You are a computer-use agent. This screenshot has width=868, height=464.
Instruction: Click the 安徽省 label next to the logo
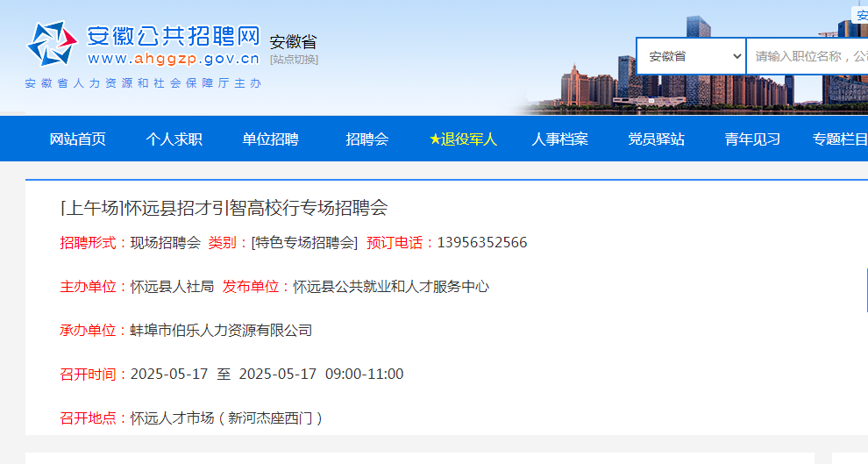coord(294,42)
